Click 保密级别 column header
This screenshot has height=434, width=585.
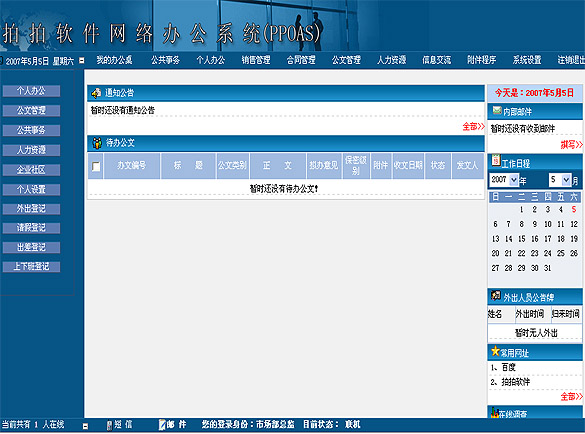click(x=356, y=166)
